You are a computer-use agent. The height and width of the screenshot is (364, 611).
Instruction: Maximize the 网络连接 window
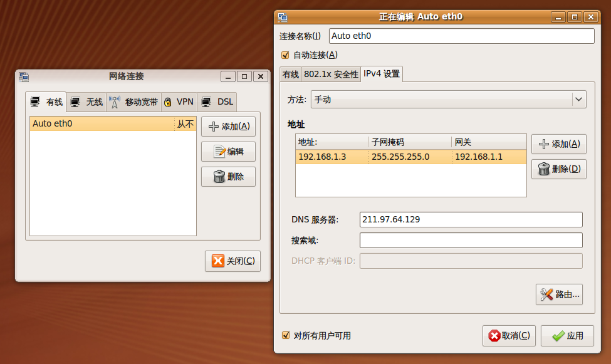point(244,76)
